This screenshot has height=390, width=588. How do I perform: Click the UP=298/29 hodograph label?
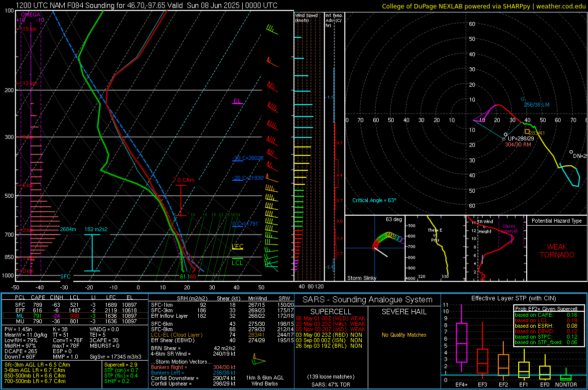[x=521, y=138]
